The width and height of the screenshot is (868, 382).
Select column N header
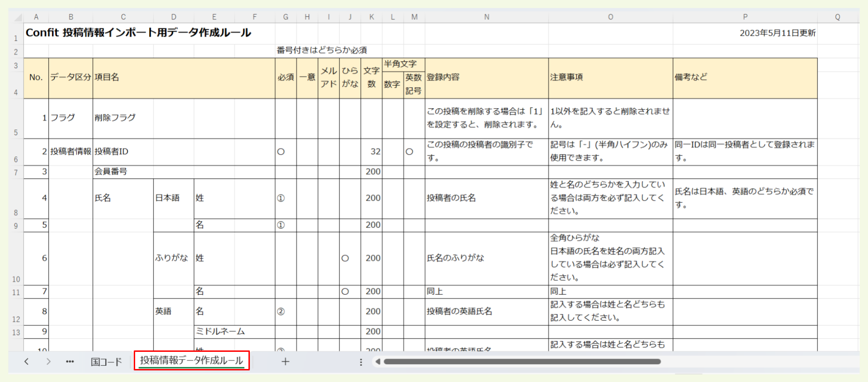487,17
